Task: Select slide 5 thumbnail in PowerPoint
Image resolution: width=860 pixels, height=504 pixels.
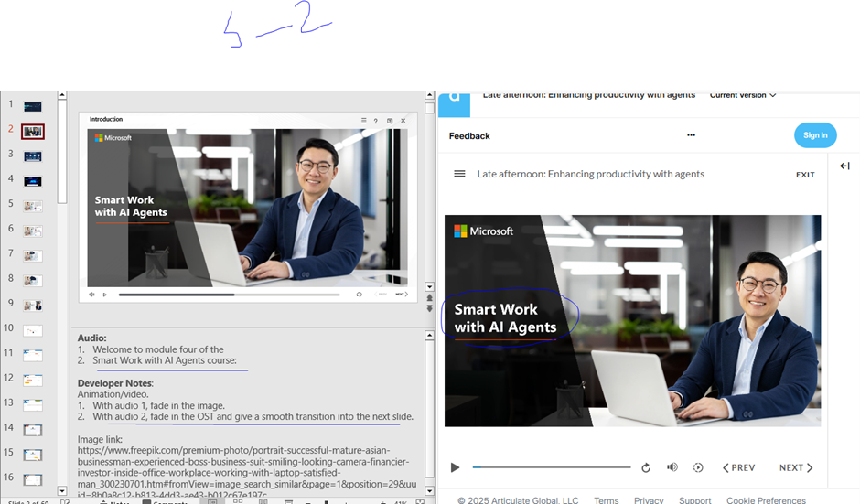Action: click(33, 206)
